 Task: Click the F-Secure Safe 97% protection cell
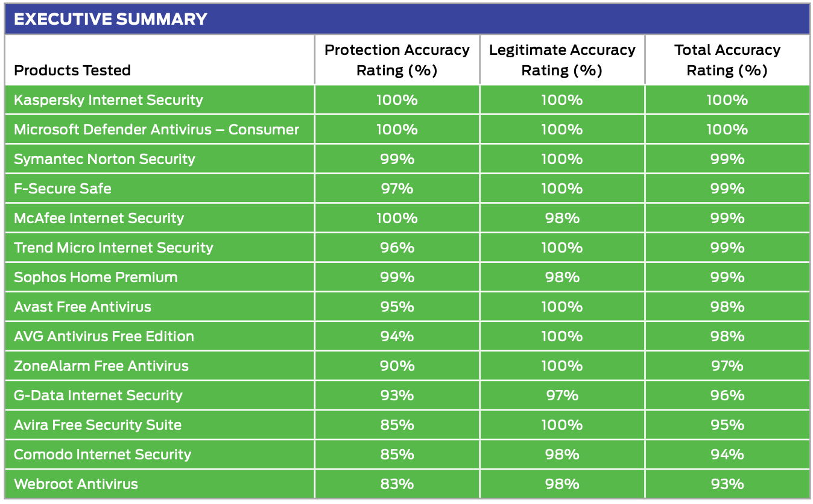pyautogui.click(x=397, y=189)
